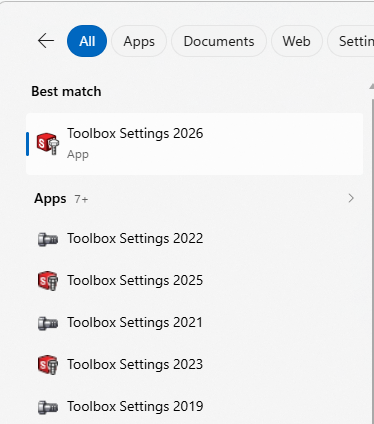Switch to the Documents filter tab
This screenshot has width=374, height=424.
point(219,41)
